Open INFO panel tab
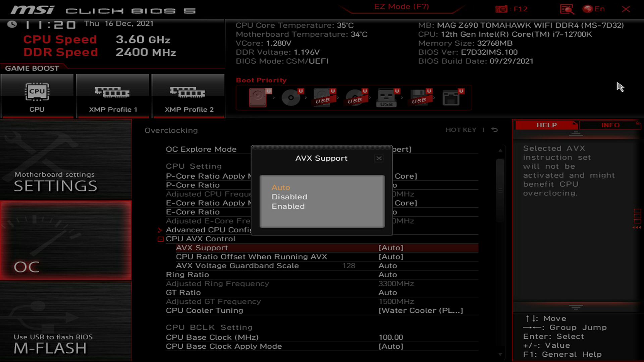 (x=610, y=125)
